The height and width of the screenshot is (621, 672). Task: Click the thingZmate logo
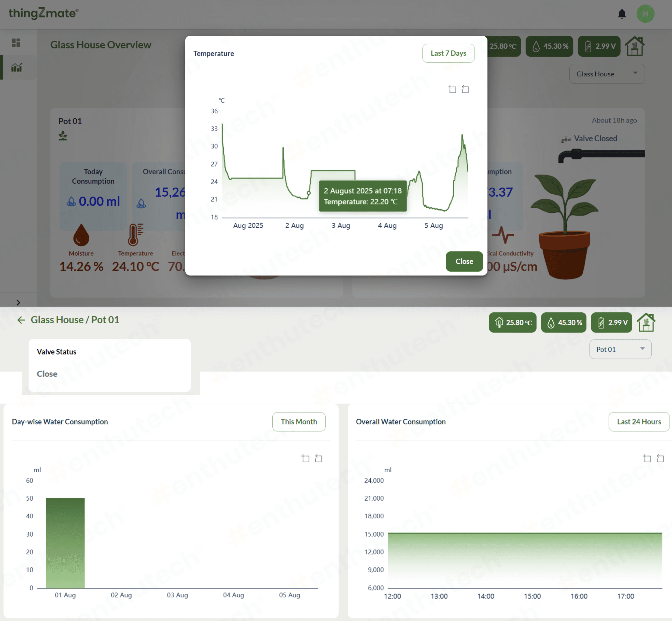coord(43,13)
